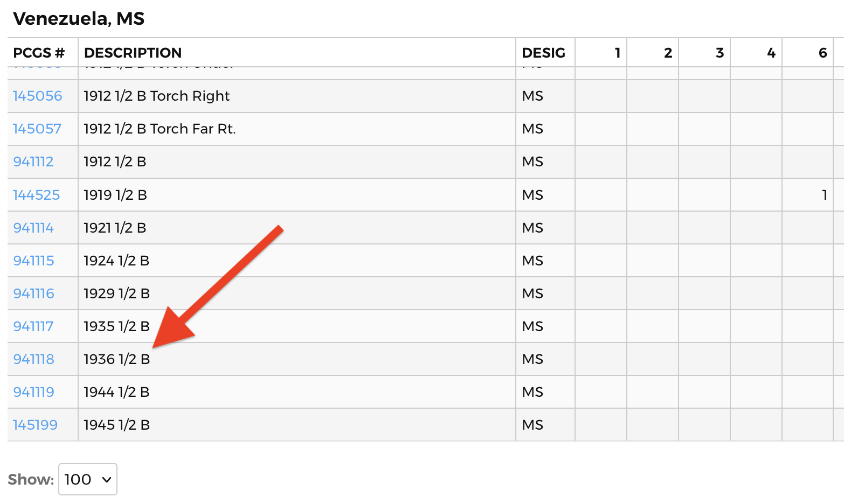Click the grade 6 column header

822,53
